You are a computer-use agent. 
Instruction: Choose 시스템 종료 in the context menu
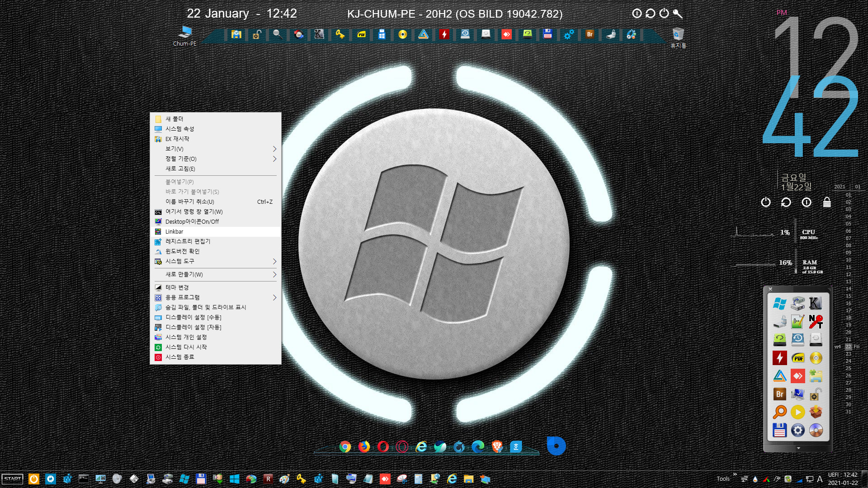pyautogui.click(x=215, y=357)
